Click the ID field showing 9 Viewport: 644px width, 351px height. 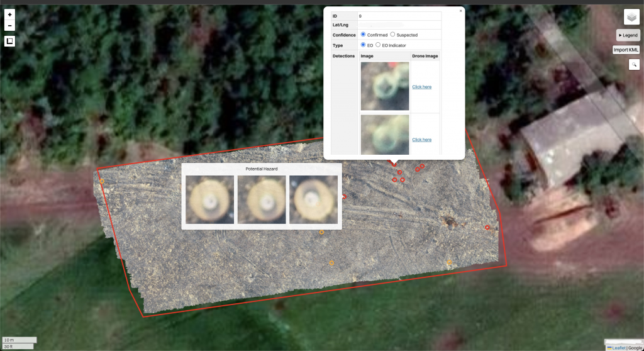point(399,16)
